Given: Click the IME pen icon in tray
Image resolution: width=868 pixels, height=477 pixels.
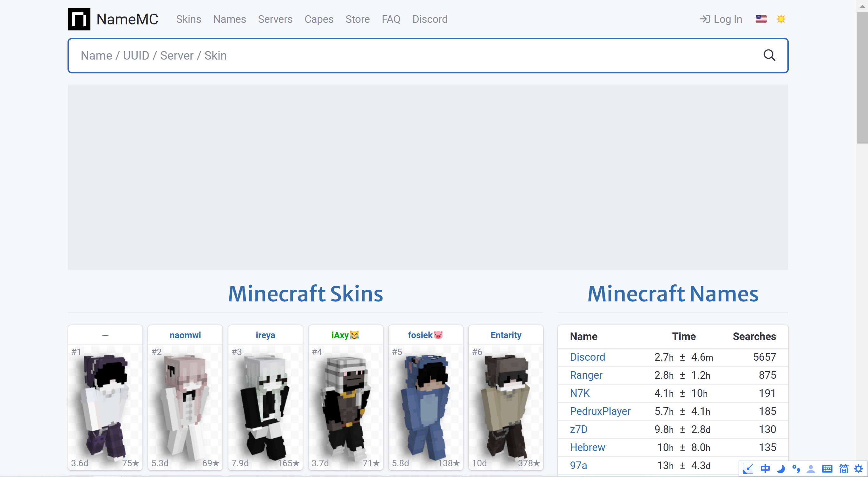Looking at the screenshot, I should point(748,468).
